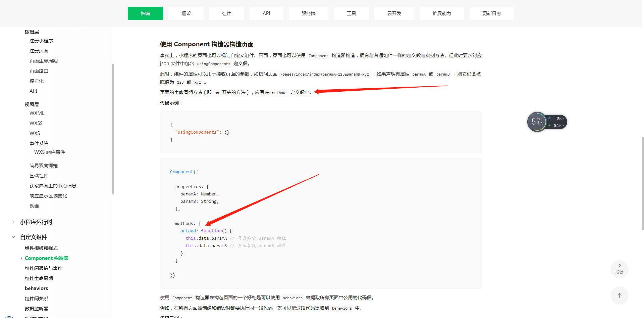Switch to the 框架 tab

click(186, 13)
